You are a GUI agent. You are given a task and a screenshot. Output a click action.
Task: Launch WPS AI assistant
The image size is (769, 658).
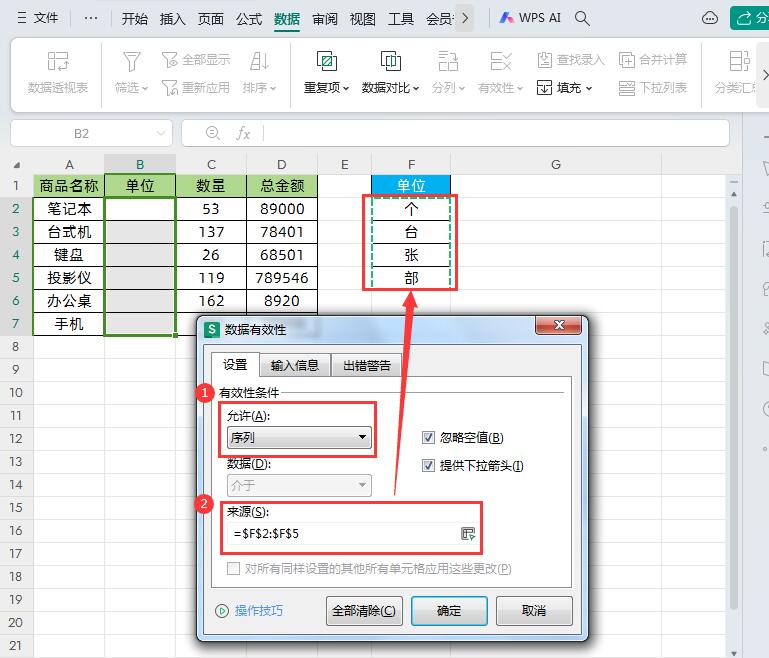pyautogui.click(x=530, y=18)
